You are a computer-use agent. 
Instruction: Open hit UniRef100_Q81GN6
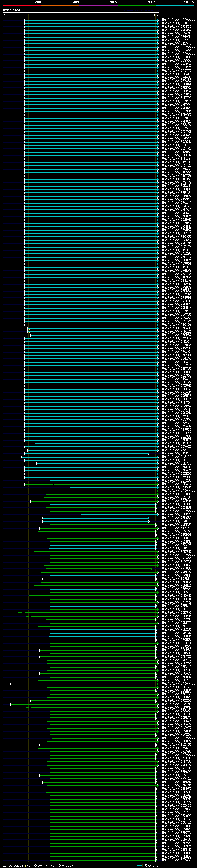click(x=177, y=836)
